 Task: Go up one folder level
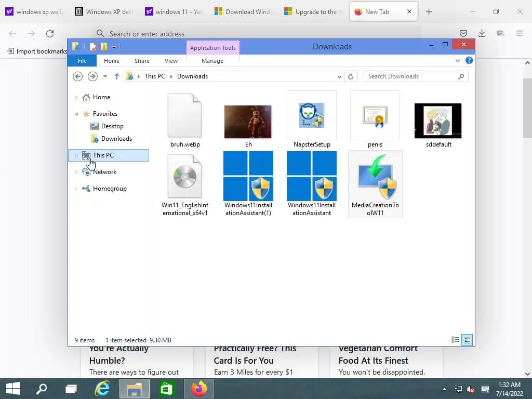(117, 76)
